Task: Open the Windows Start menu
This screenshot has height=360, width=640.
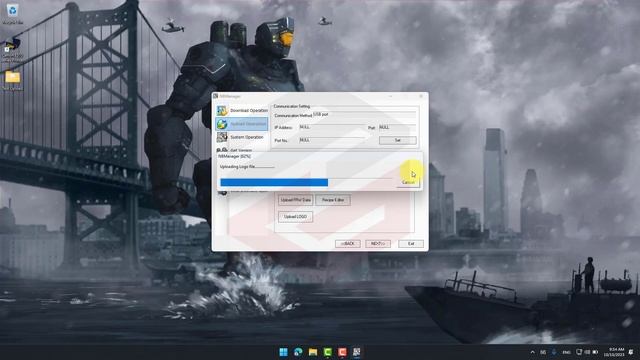Action: click(x=283, y=352)
